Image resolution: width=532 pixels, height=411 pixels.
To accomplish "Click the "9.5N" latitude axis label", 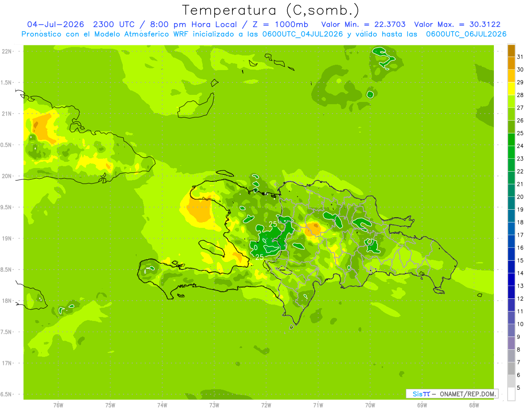I will [7, 207].
